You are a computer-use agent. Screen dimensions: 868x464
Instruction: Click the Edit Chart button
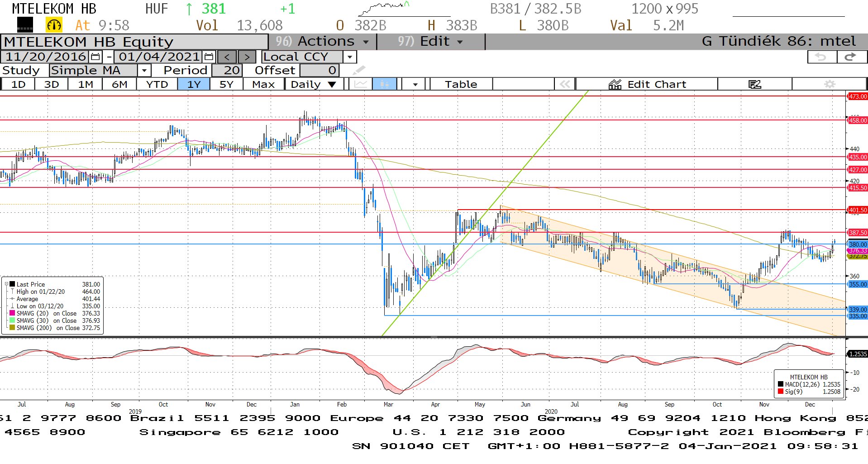click(647, 84)
